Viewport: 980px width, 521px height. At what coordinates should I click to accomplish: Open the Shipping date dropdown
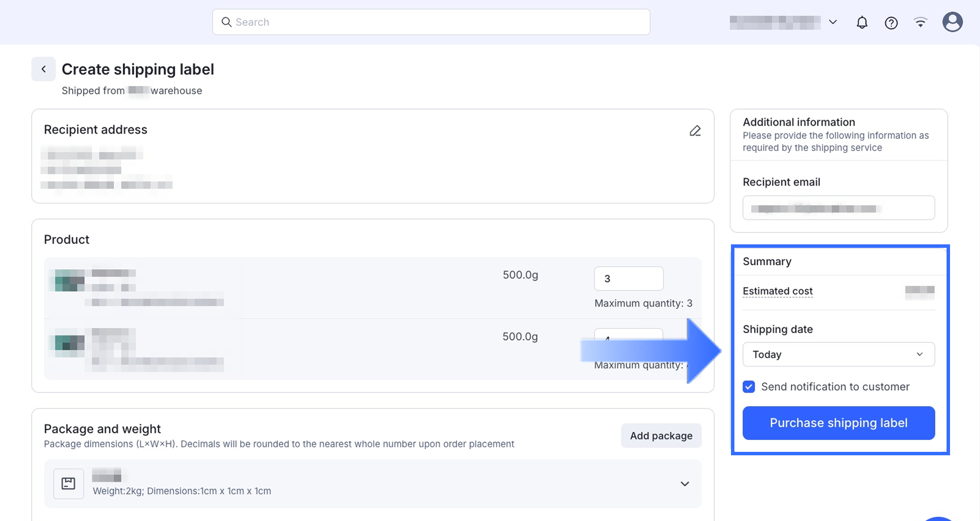coord(838,354)
